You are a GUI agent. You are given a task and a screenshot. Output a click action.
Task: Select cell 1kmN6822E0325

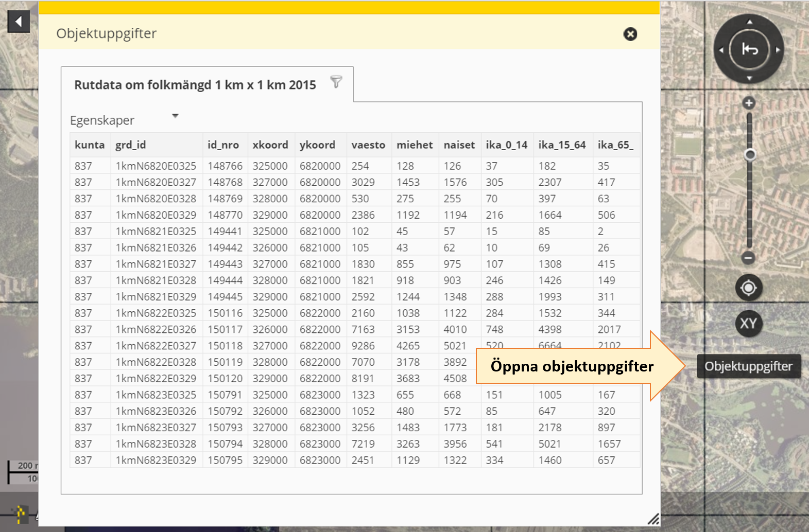(x=156, y=313)
